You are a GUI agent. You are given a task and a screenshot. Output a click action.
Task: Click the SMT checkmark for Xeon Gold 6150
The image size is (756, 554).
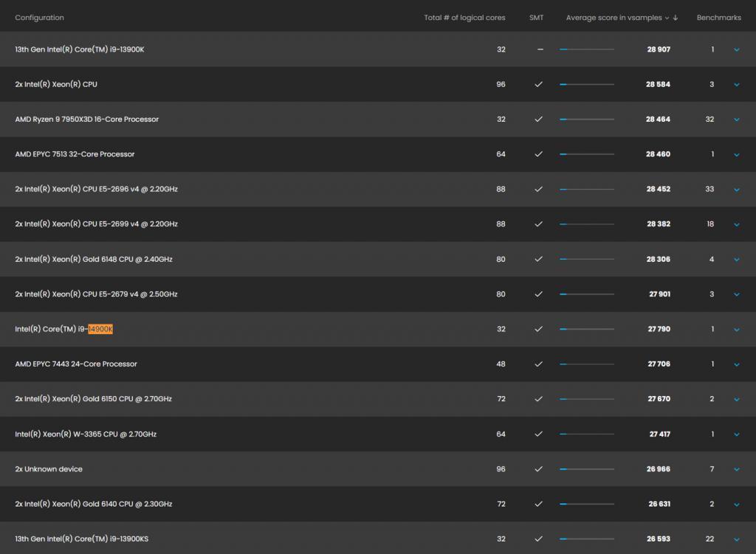click(538, 399)
